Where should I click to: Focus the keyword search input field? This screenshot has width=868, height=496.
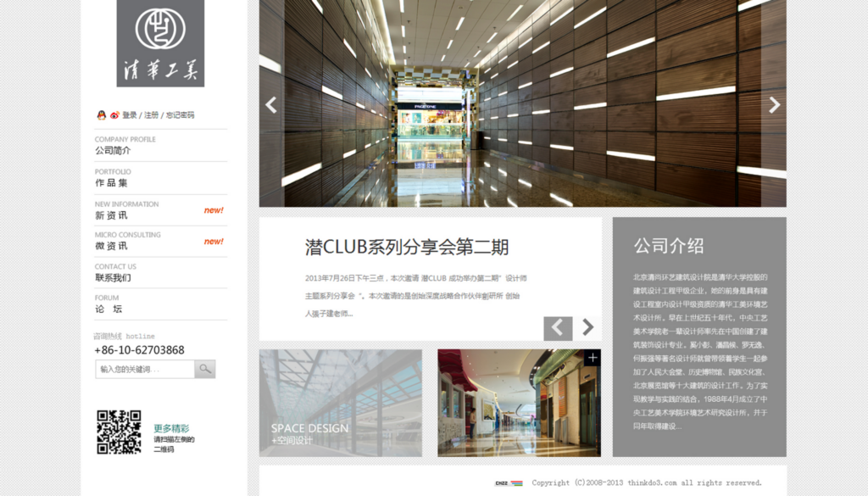pyautogui.click(x=145, y=369)
